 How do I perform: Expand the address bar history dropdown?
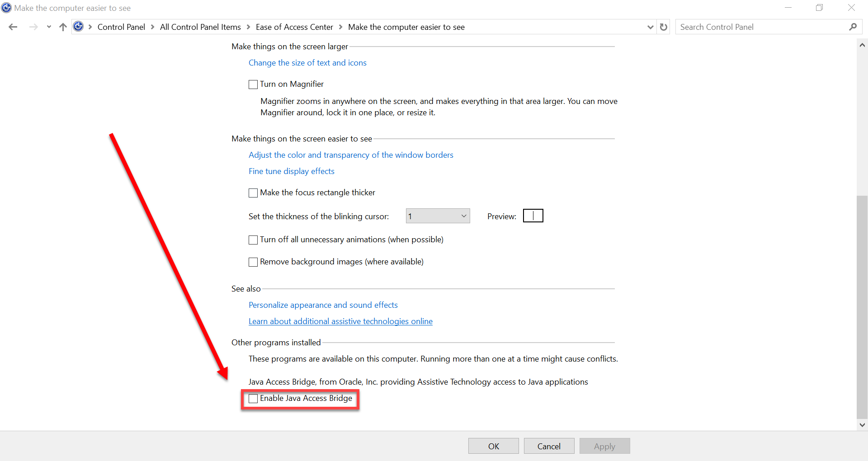pyautogui.click(x=650, y=27)
